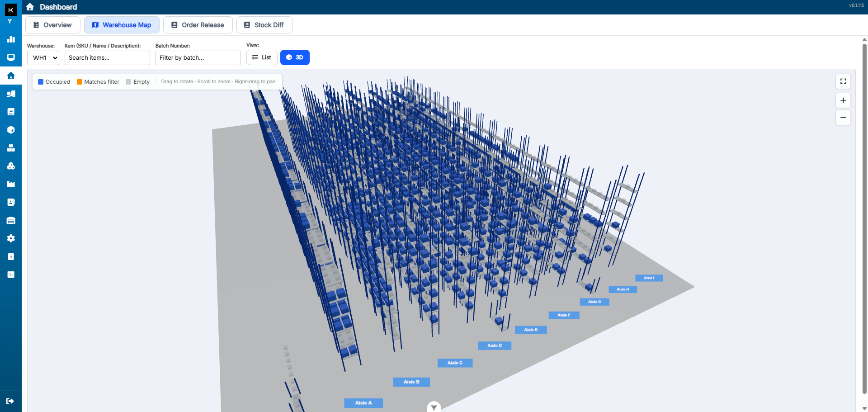Image resolution: width=868 pixels, height=412 pixels.
Task: Open the settings gear sidebar icon
Action: coord(11,238)
